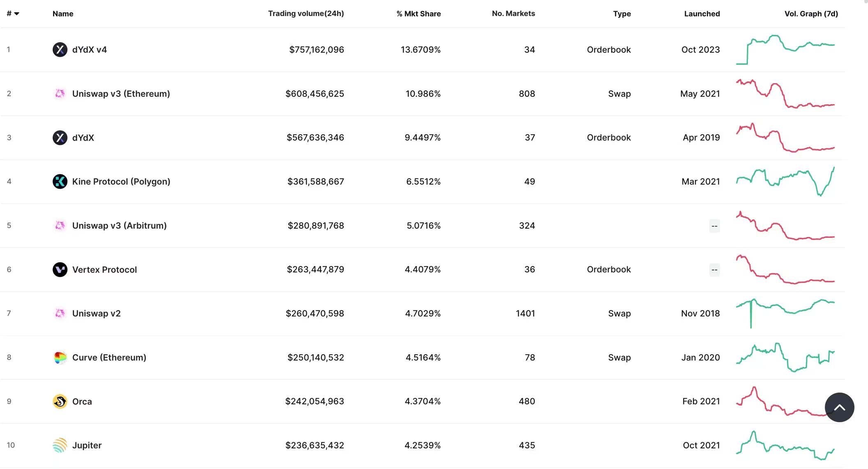Click dYdX v4 7-day volume graph
The height and width of the screenshot is (469, 868).
point(785,49)
